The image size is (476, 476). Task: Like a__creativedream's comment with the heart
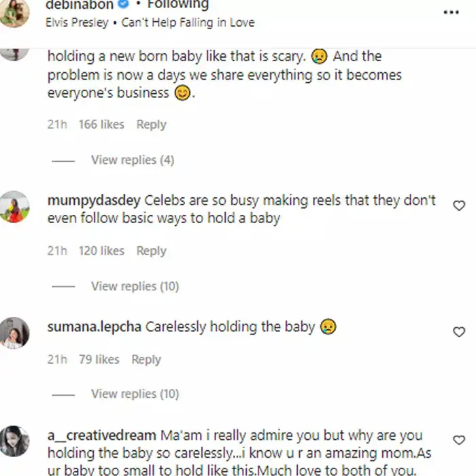pyautogui.click(x=459, y=440)
